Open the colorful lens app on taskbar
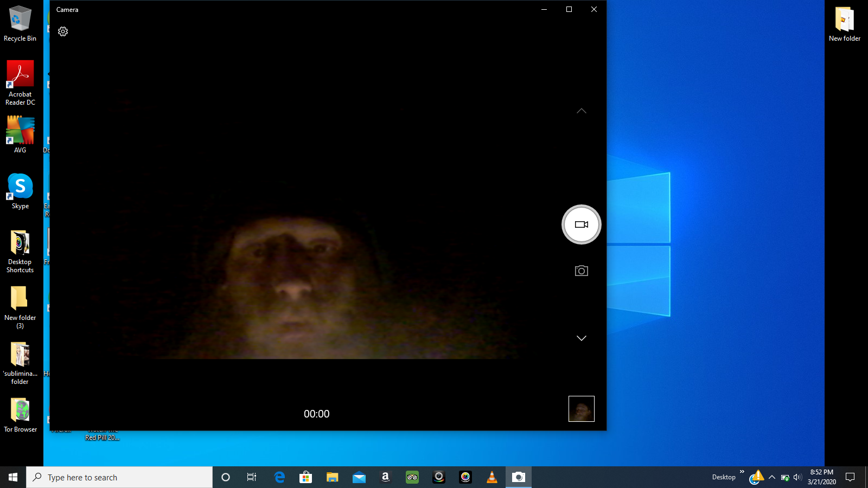The height and width of the screenshot is (488, 868). tap(465, 477)
